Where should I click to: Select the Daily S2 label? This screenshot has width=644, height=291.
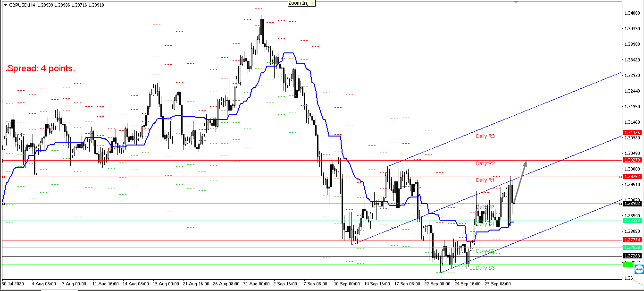tap(485, 251)
